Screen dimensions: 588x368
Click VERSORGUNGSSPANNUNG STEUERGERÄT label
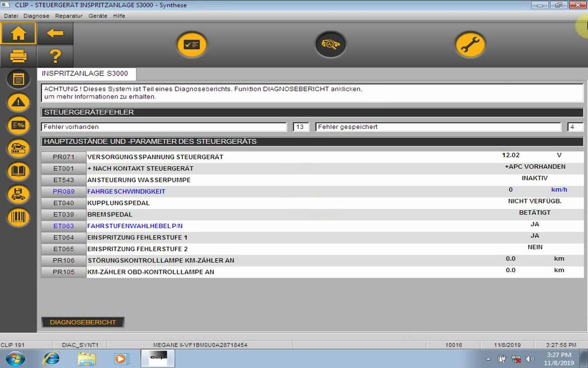155,157
